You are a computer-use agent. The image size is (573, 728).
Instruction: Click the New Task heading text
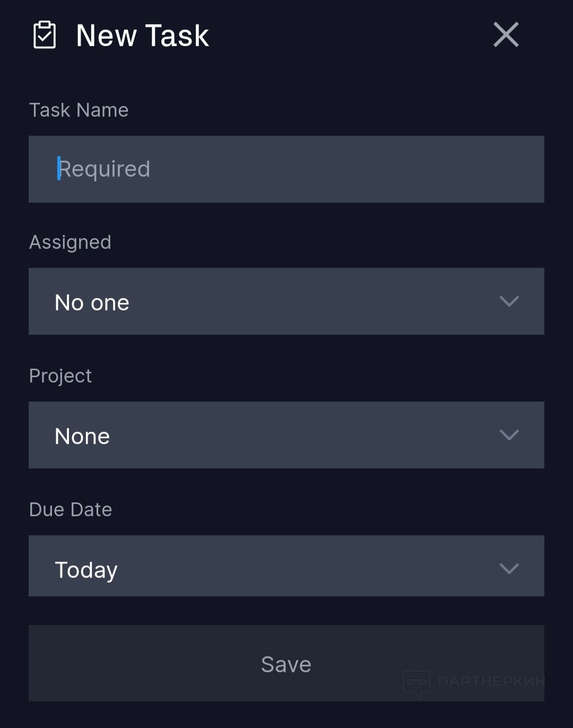(142, 36)
